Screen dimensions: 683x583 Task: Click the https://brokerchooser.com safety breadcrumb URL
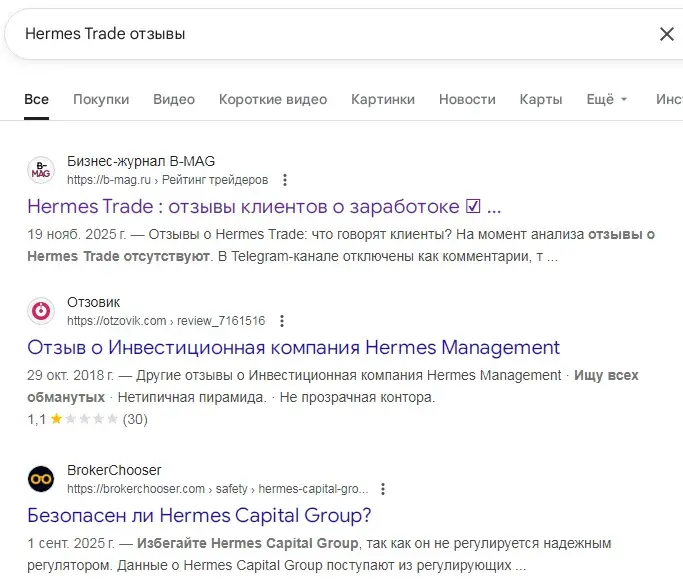pos(218,489)
